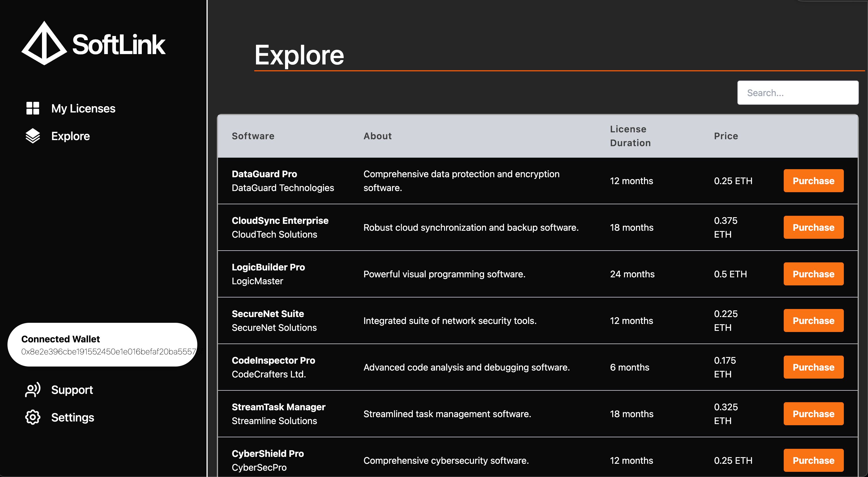
Task: Click vendor SecureNet Solutions
Action: click(274, 328)
